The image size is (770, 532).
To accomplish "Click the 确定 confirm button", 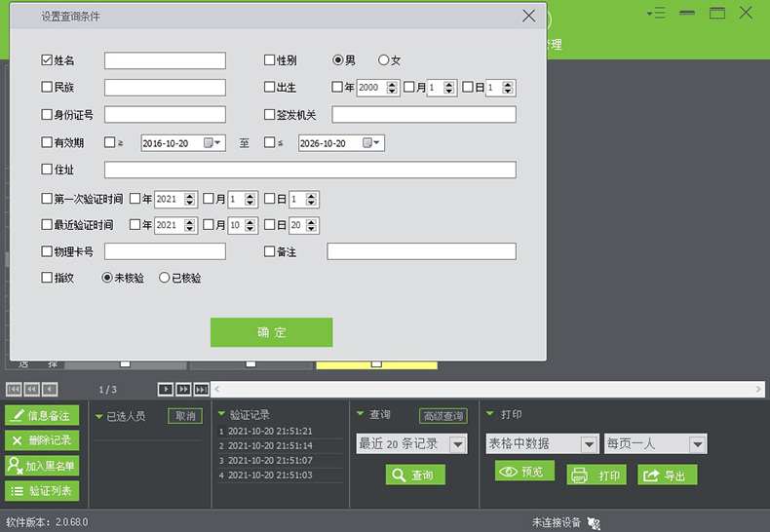I will 271,332.
